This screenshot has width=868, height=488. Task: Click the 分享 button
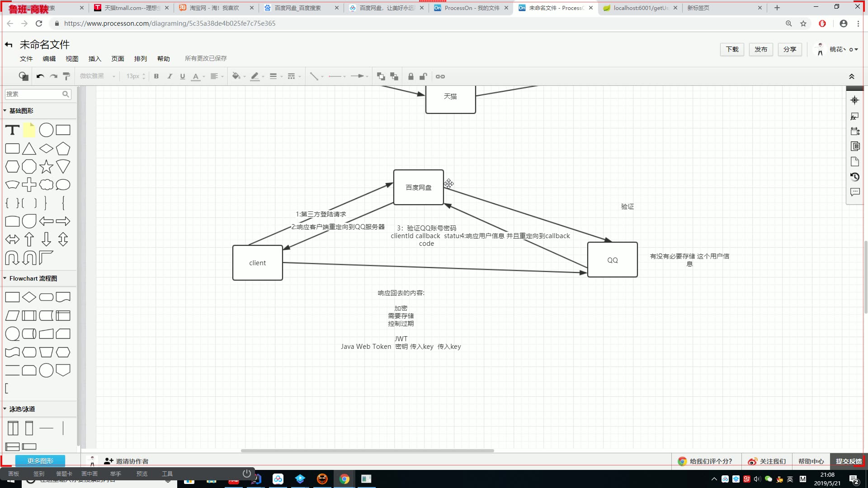(x=790, y=49)
